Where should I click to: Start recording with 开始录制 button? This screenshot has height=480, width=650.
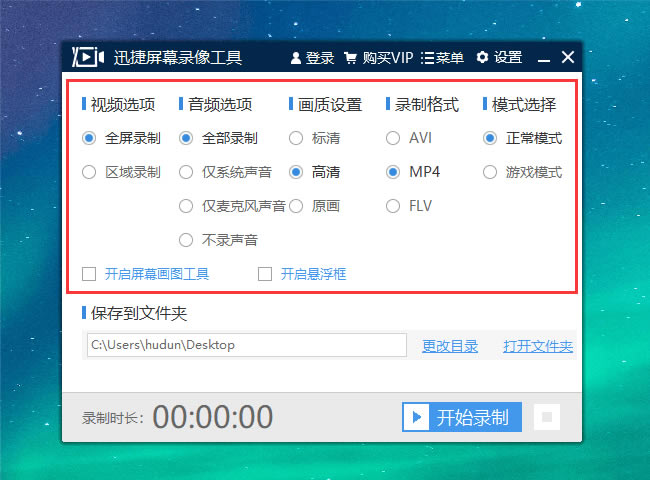463,417
